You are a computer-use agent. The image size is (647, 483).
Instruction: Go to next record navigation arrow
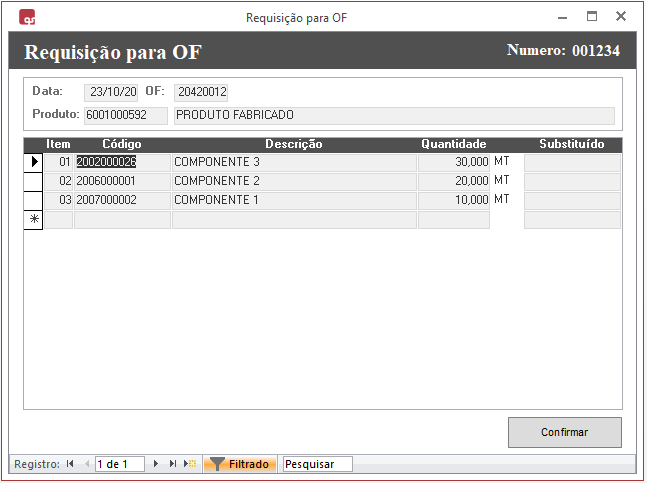(x=156, y=464)
